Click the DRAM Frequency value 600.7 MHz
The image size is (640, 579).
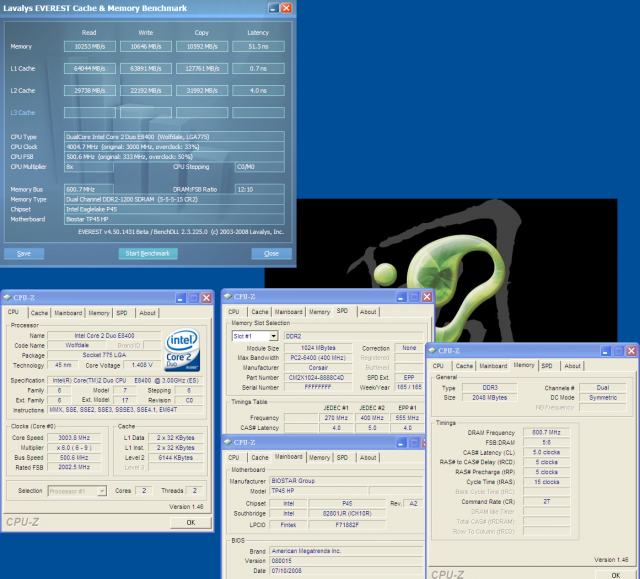click(547, 432)
